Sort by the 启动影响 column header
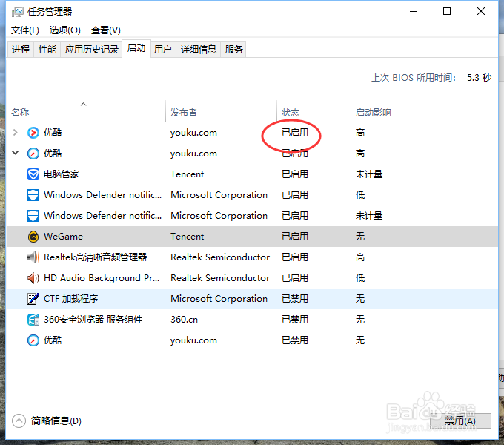The height and width of the screenshot is (445, 504). tap(388, 111)
